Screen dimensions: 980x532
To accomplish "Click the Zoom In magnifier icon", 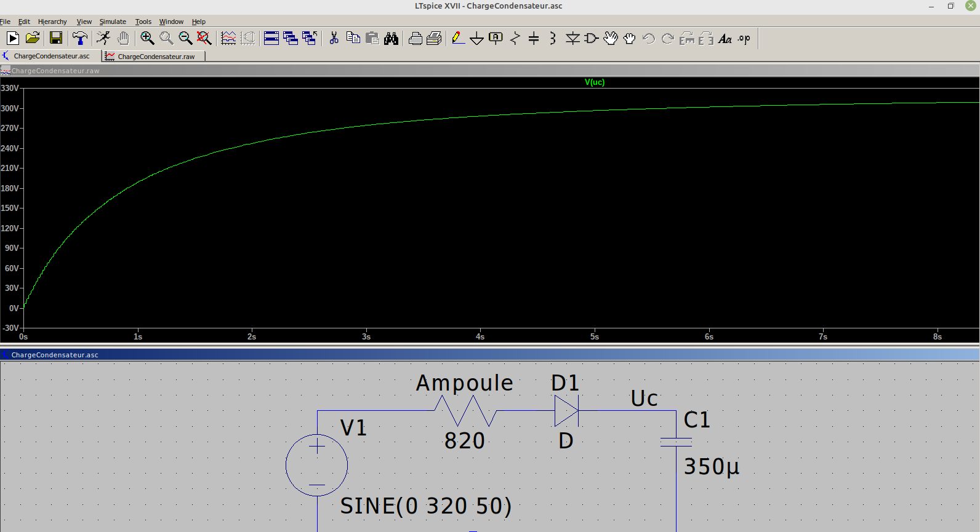I will point(147,38).
